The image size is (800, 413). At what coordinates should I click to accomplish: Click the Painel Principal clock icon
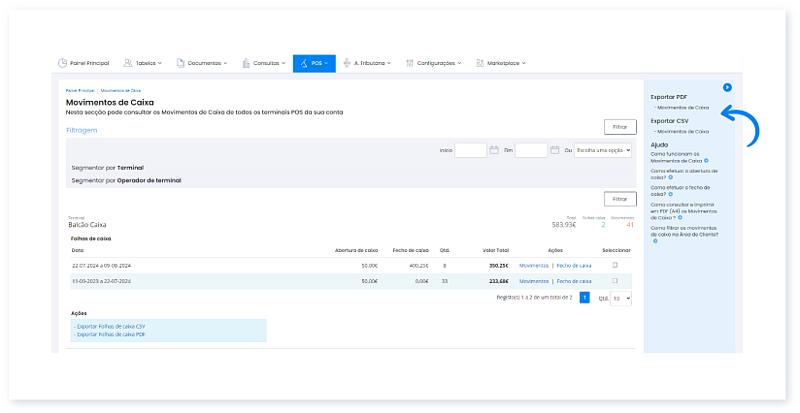[63, 63]
